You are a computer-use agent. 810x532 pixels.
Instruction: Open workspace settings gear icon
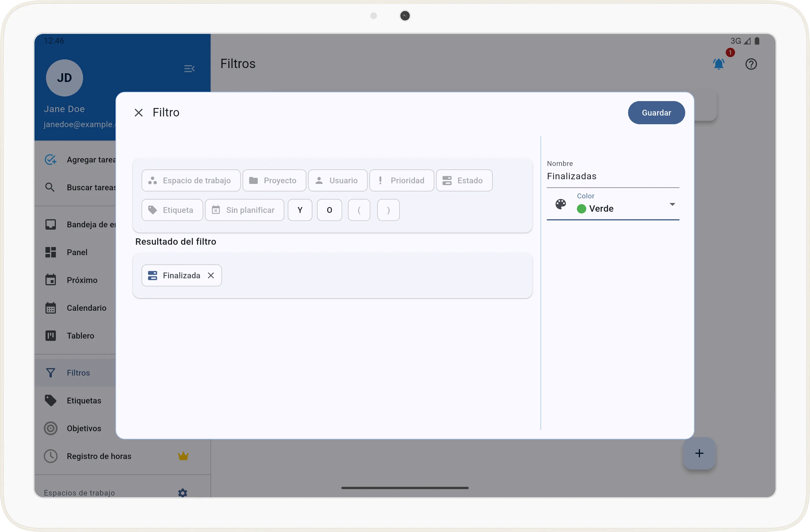coord(183,493)
